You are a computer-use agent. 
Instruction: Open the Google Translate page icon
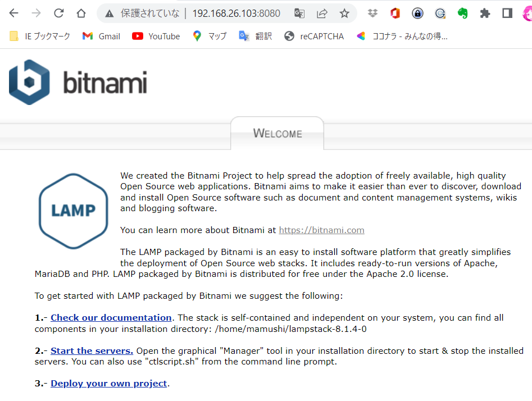click(x=299, y=13)
